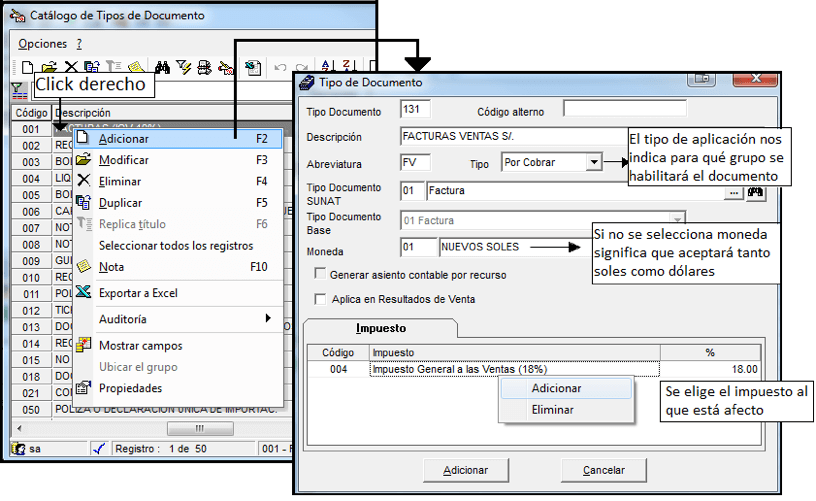Open the Opciones menu

click(43, 44)
